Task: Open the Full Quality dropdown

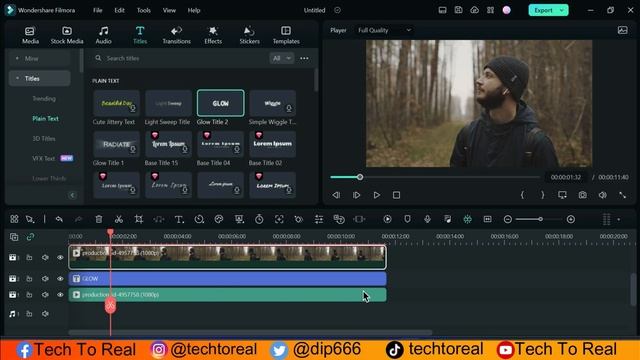Action: pos(384,30)
